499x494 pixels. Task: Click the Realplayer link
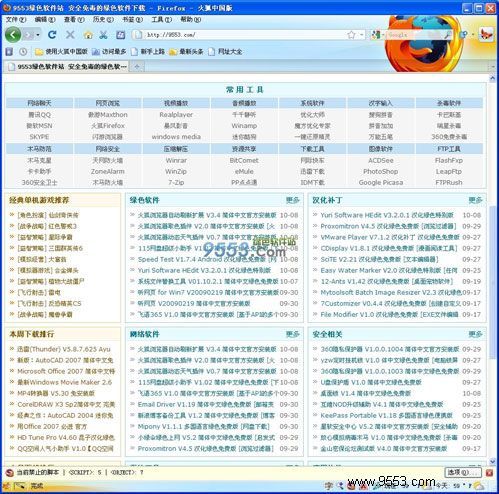click(176, 115)
